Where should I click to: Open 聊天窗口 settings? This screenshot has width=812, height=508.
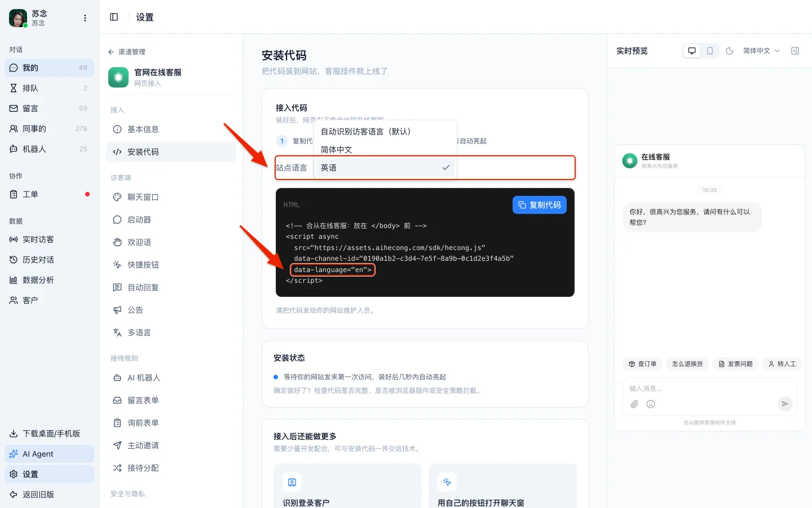pos(171,197)
